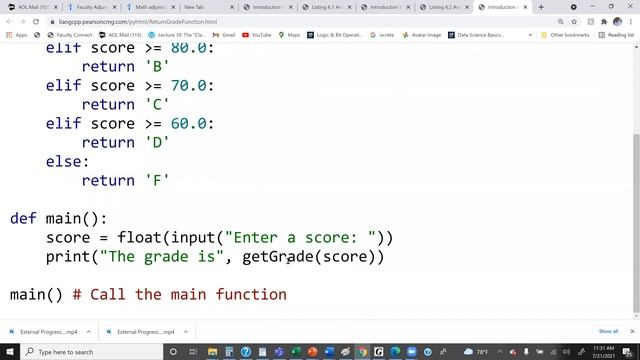Open Excel from the taskbar
640x360 pixels.
(x=296, y=352)
